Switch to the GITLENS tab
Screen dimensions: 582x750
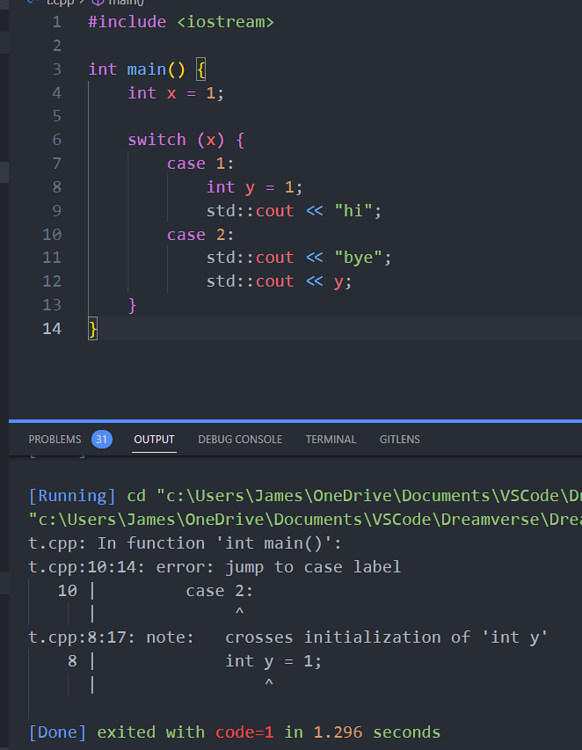coord(400,439)
